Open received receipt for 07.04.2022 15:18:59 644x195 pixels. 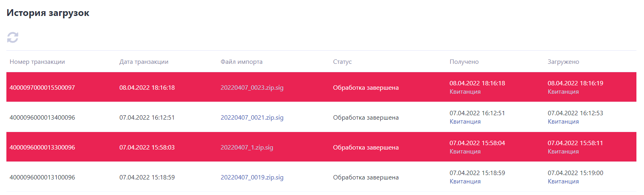[465, 181]
